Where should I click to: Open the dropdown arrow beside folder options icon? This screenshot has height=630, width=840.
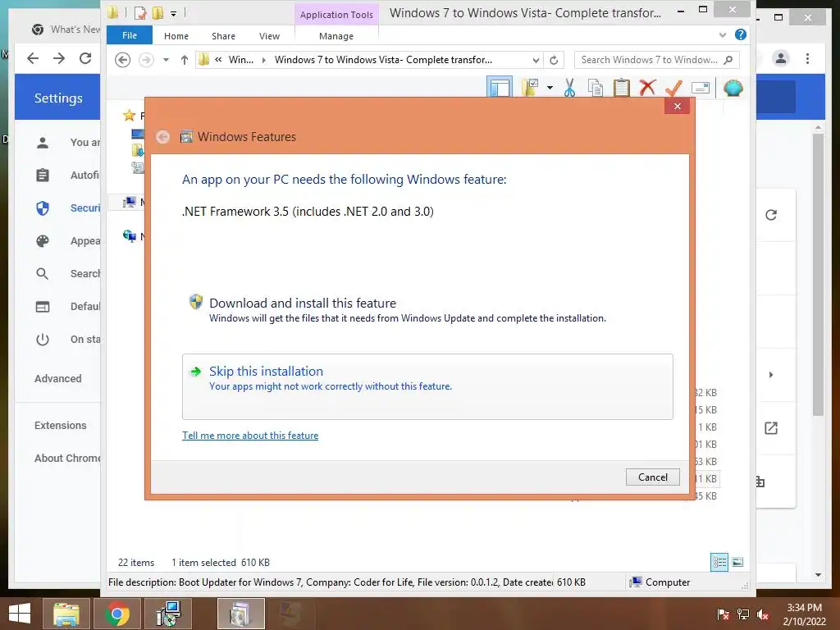[550, 88]
